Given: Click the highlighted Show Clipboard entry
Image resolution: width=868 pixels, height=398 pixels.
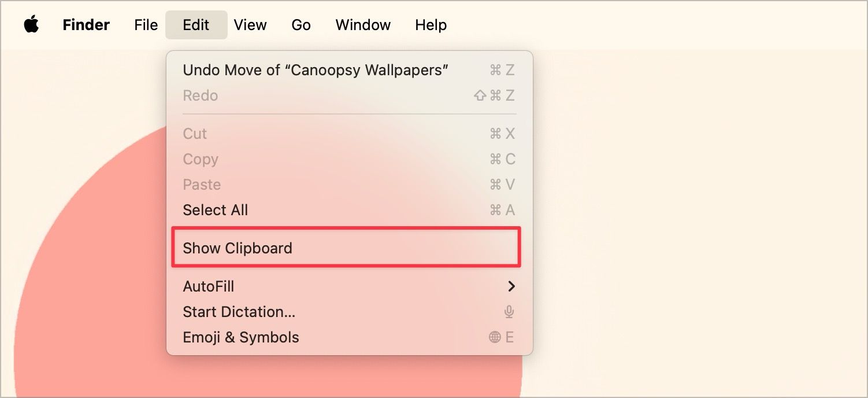Looking at the screenshot, I should (x=238, y=248).
